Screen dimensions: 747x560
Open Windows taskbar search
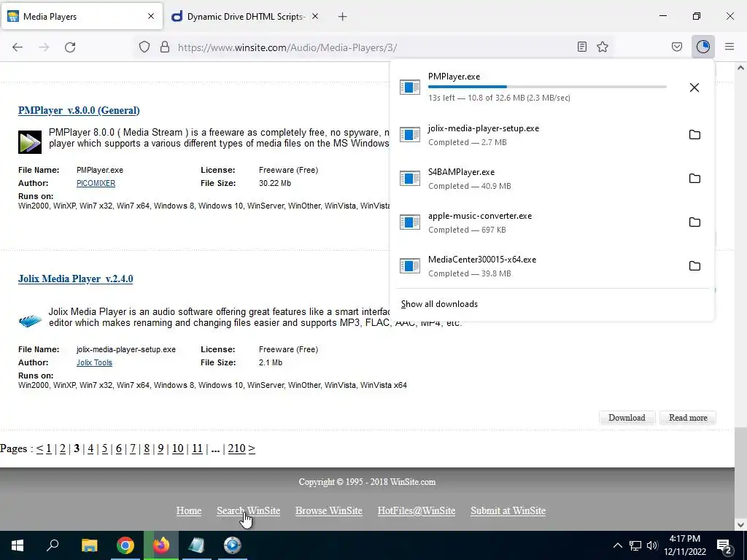coord(53,545)
